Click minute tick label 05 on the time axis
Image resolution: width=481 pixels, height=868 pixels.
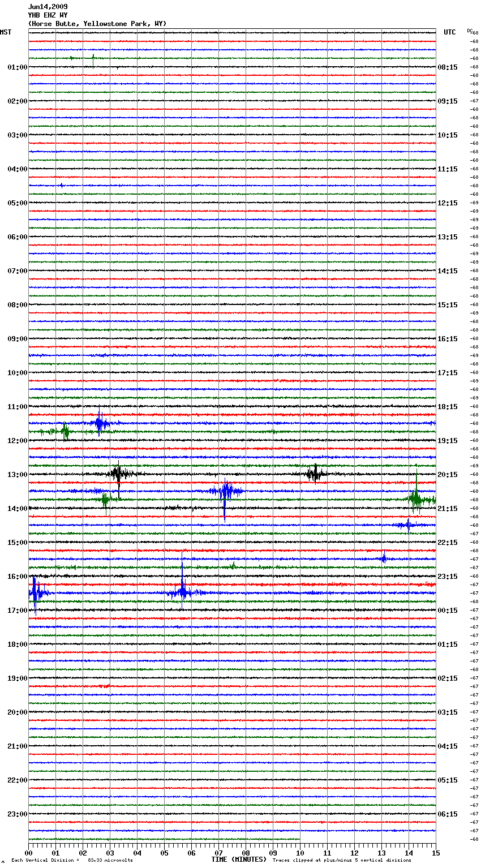[165, 853]
